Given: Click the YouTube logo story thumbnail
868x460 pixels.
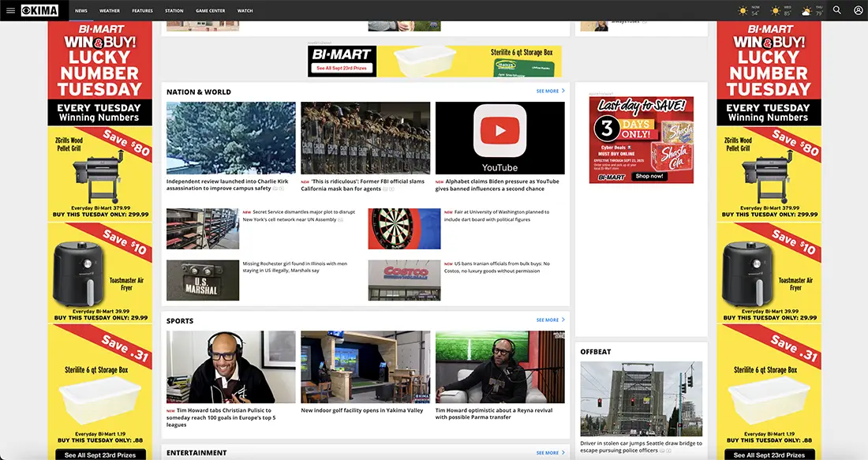Looking at the screenshot, I should pyautogui.click(x=499, y=138).
